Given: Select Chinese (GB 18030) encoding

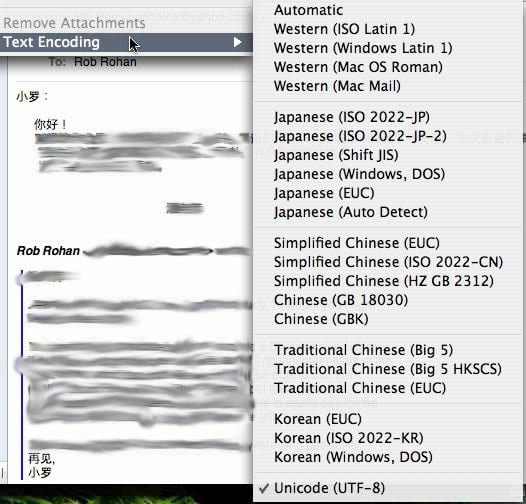Looking at the screenshot, I should pyautogui.click(x=389, y=300).
